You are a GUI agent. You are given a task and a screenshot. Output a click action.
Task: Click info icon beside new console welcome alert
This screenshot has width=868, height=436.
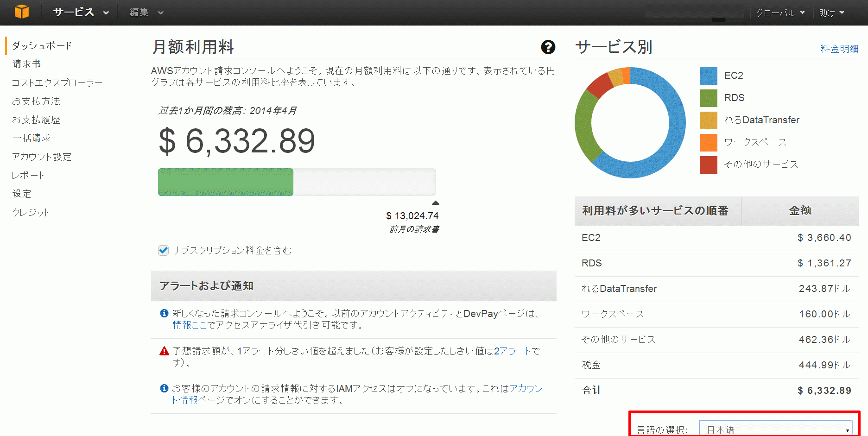tap(164, 313)
